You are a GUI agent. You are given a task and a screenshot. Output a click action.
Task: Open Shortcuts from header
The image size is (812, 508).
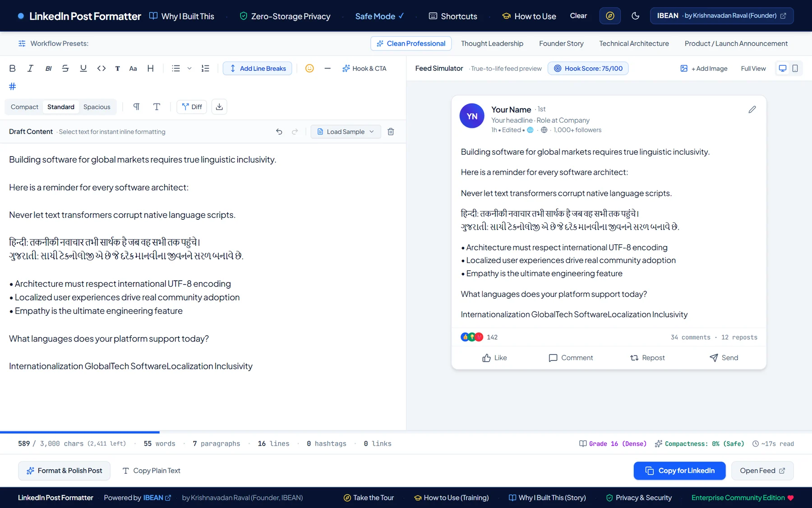pyautogui.click(x=452, y=16)
